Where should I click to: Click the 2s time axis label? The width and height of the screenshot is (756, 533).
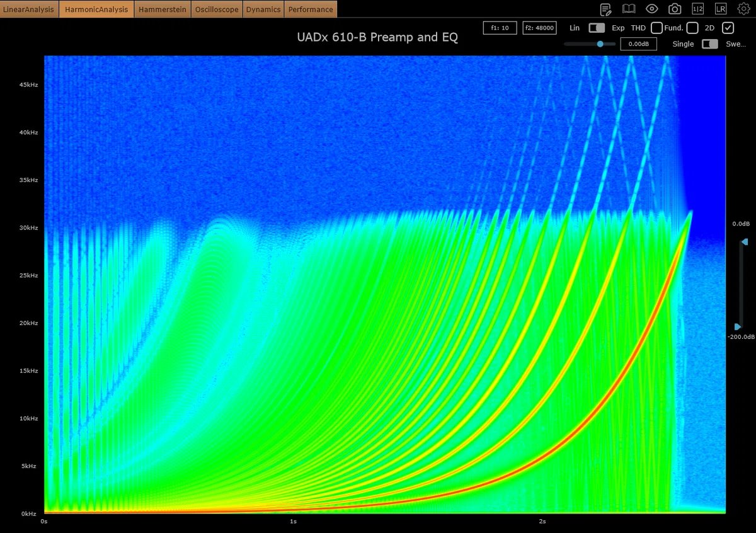click(x=542, y=522)
